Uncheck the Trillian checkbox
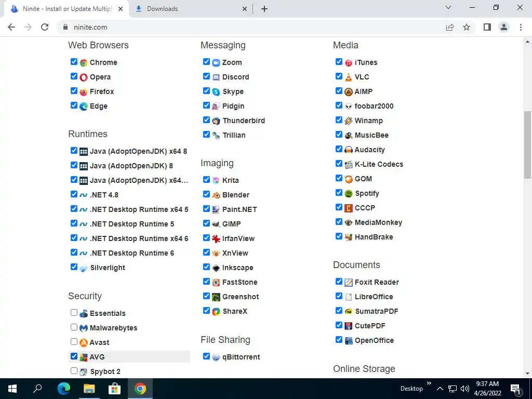Screen dimensions: 532x399 point(206,135)
